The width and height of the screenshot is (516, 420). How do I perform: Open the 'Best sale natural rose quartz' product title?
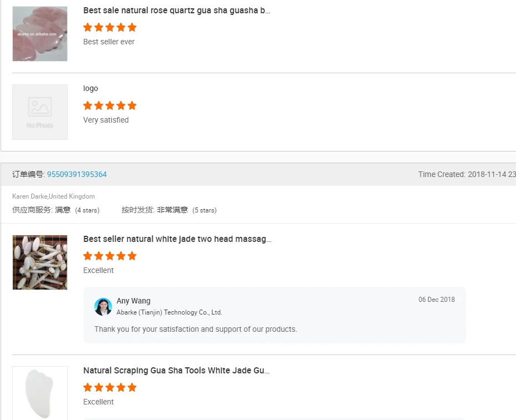176,11
